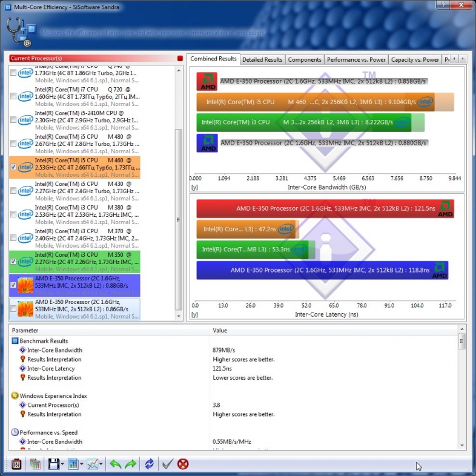
Task: Click the green back arrow
Action: click(115, 464)
